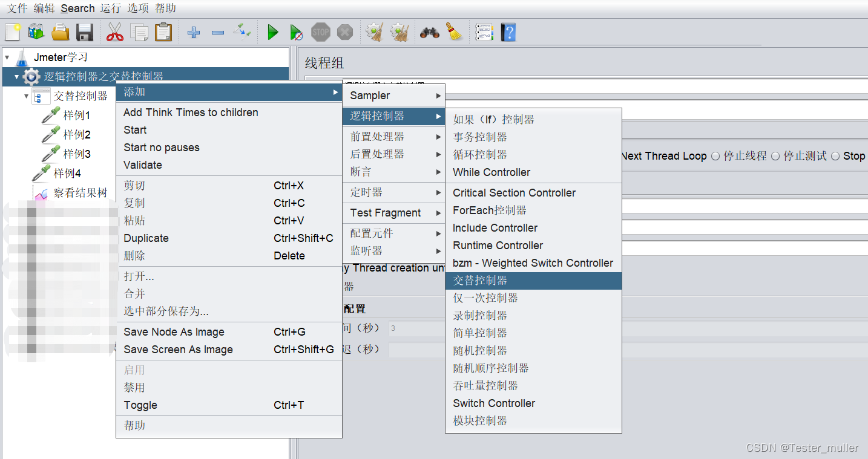Click Add Think Times to children
868x459 pixels.
pyautogui.click(x=229, y=112)
